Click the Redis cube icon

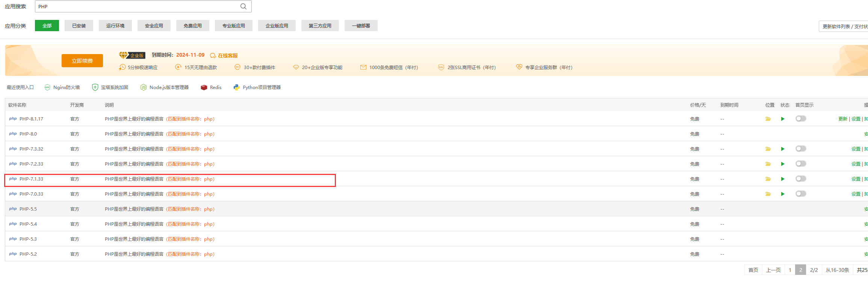pyautogui.click(x=204, y=87)
